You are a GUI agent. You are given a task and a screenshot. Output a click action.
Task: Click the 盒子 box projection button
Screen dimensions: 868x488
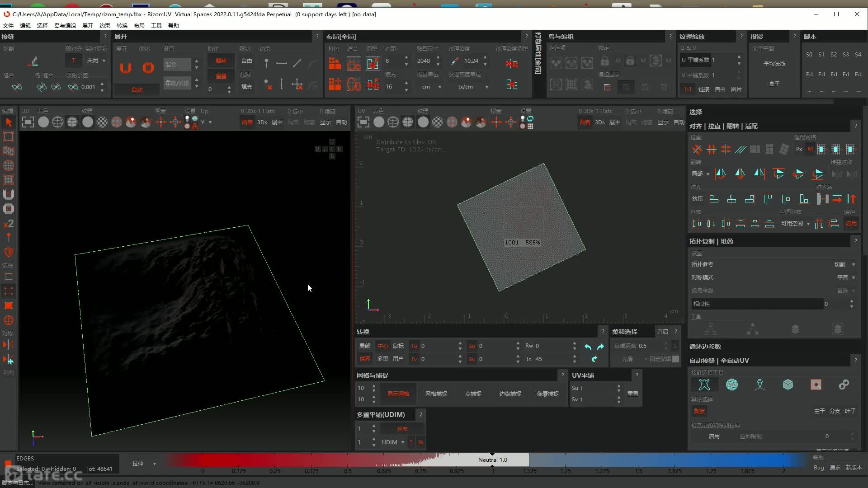click(x=774, y=84)
